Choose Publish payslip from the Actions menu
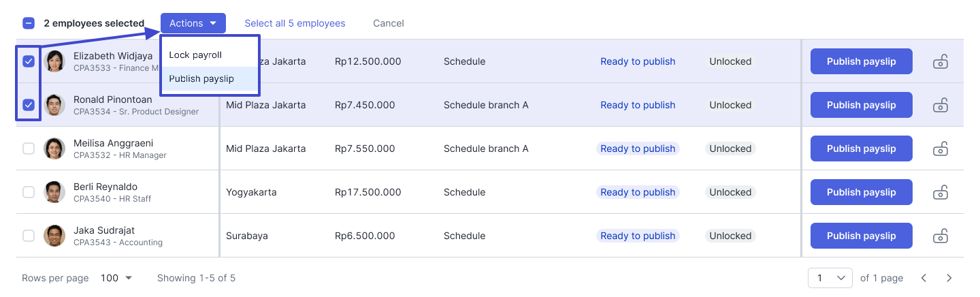 coord(201,79)
